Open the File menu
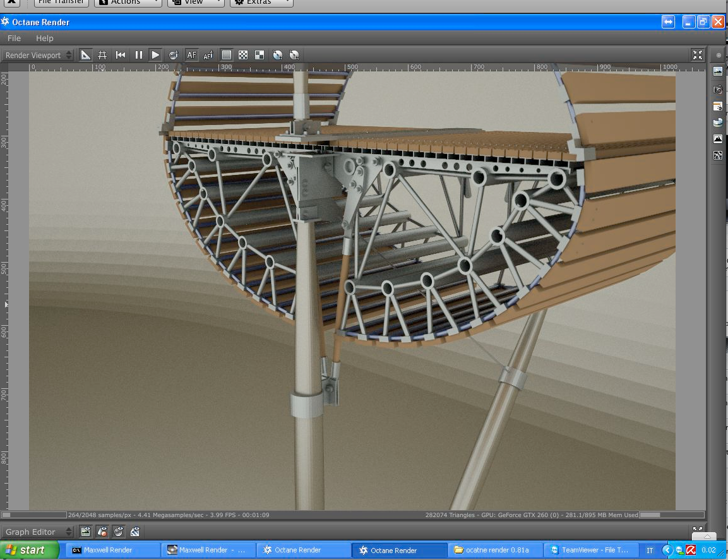The height and width of the screenshot is (560, 728). [x=14, y=39]
